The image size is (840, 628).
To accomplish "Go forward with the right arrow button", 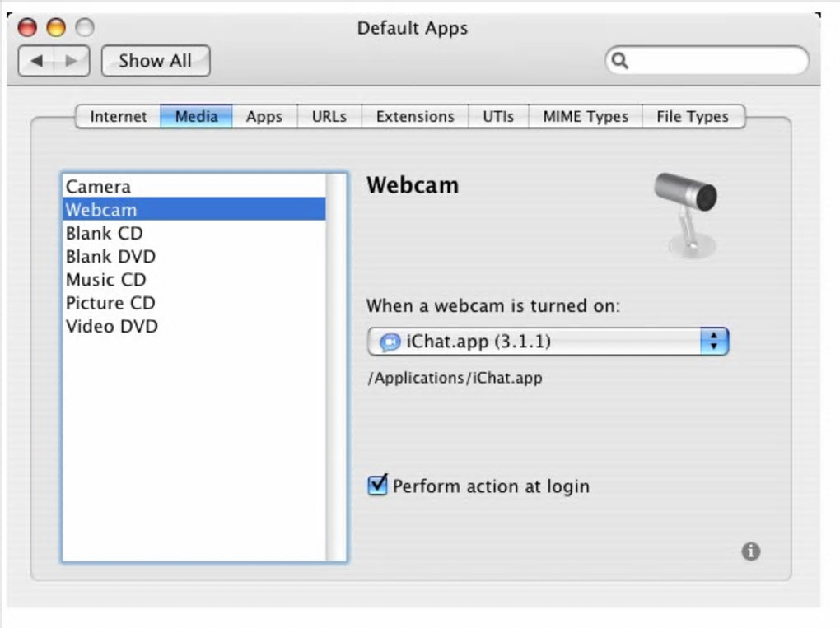I will point(72,61).
